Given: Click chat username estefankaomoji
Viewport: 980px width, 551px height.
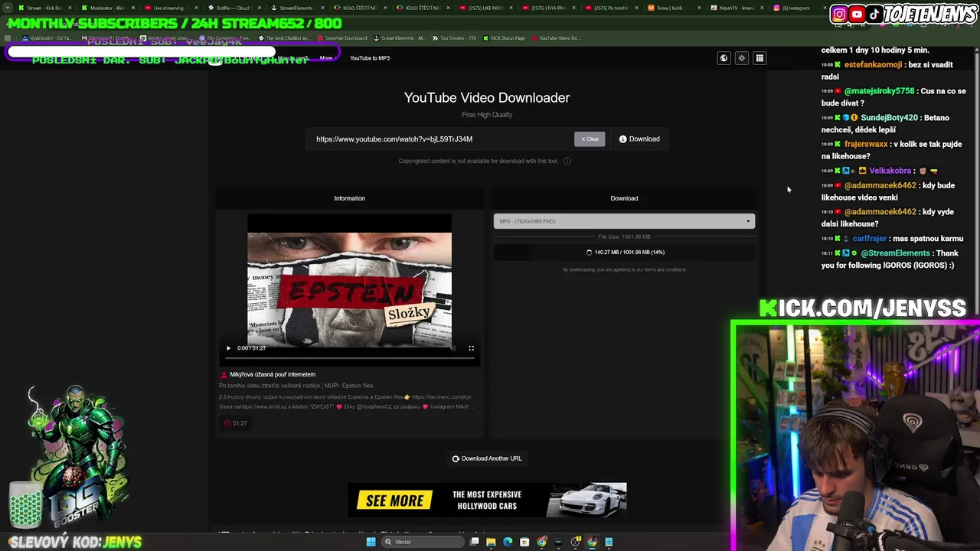Looking at the screenshot, I should point(873,65).
